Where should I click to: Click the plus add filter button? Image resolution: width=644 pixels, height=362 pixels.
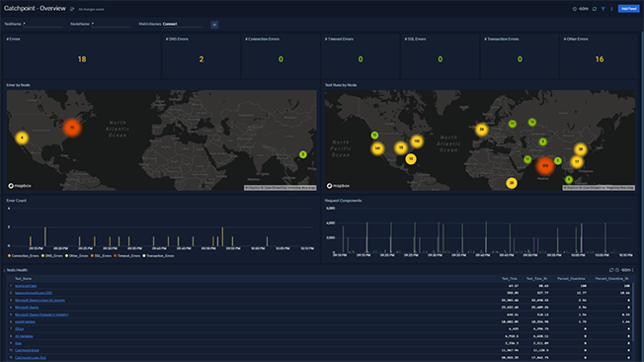(214, 25)
